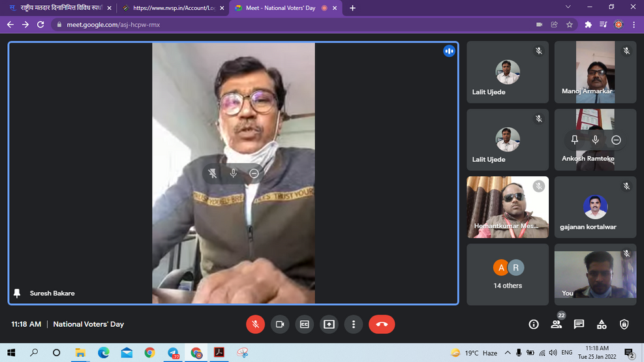This screenshot has height=362, width=644.
Task: Expand the hidden system tray icons
Action: coord(507,353)
